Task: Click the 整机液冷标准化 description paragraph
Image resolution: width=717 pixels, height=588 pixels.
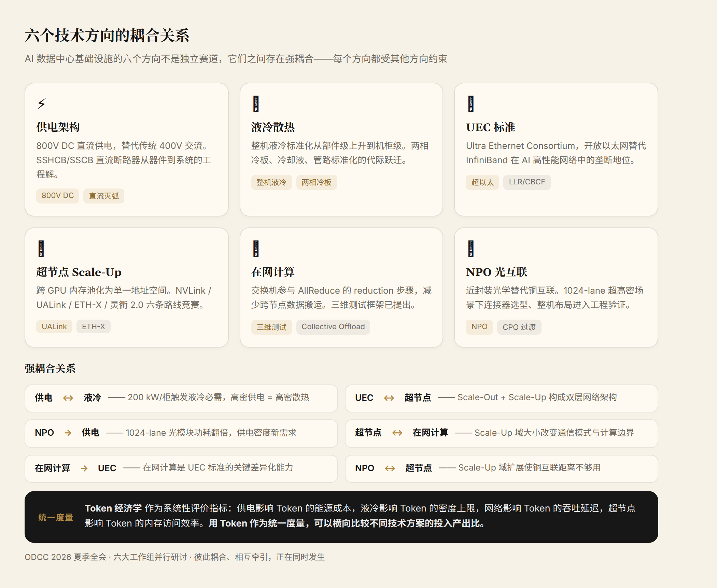Action: tap(340, 153)
